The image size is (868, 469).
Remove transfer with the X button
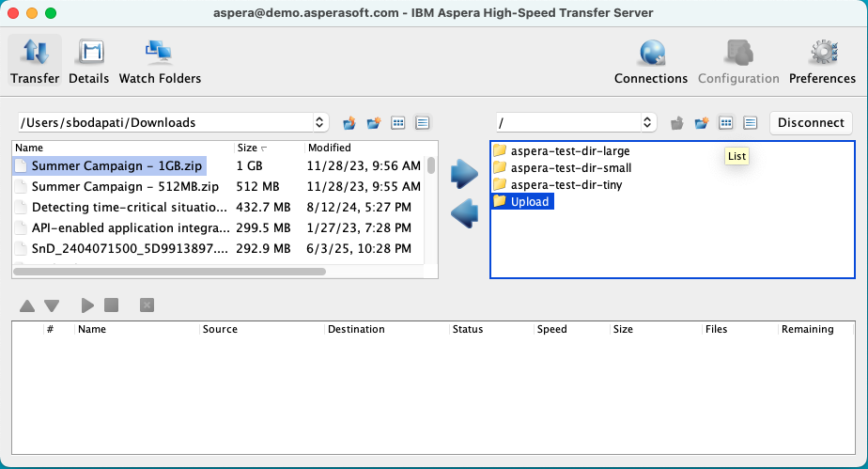pos(147,305)
